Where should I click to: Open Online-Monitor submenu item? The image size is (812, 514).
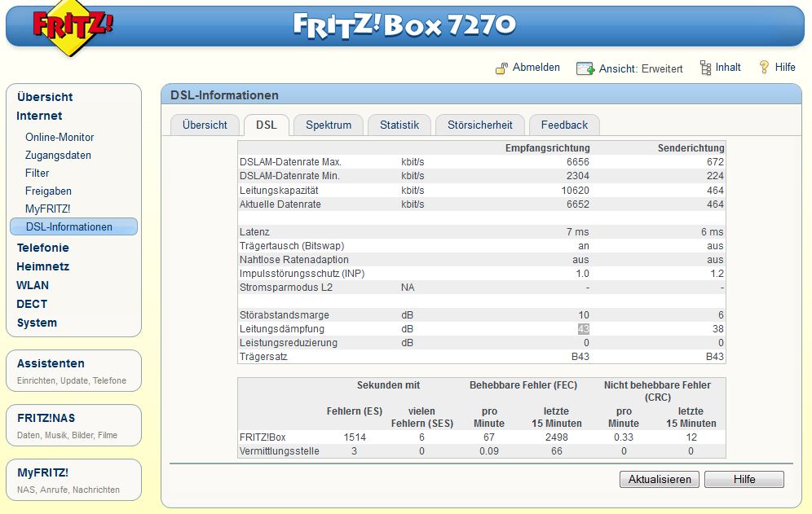tap(60, 137)
